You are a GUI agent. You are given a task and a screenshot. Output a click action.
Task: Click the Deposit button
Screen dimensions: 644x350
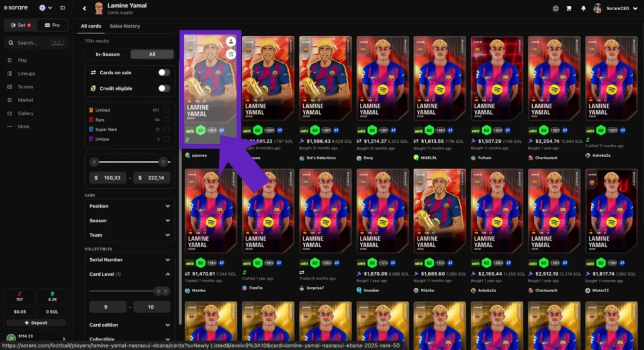click(36, 323)
